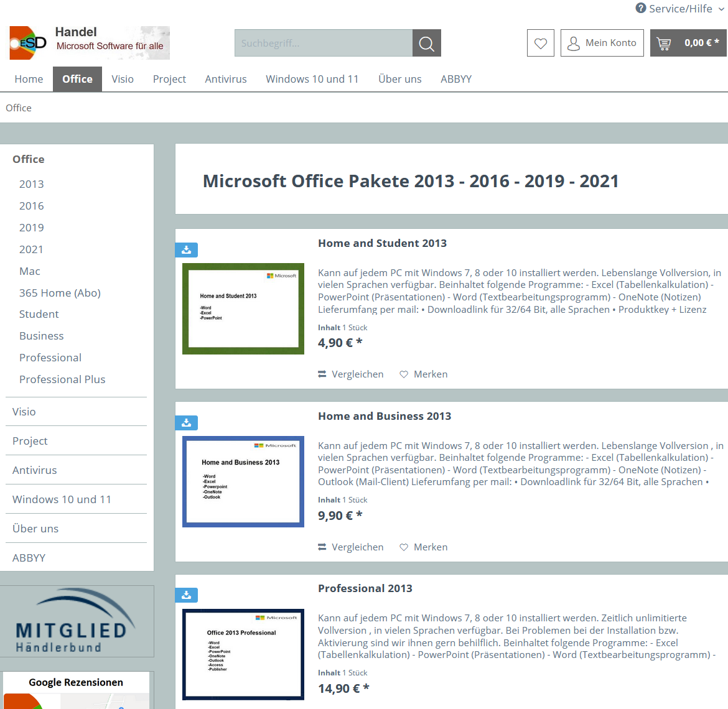This screenshot has width=728, height=709.
Task: Click the 9,90 € price
Action: click(x=340, y=516)
